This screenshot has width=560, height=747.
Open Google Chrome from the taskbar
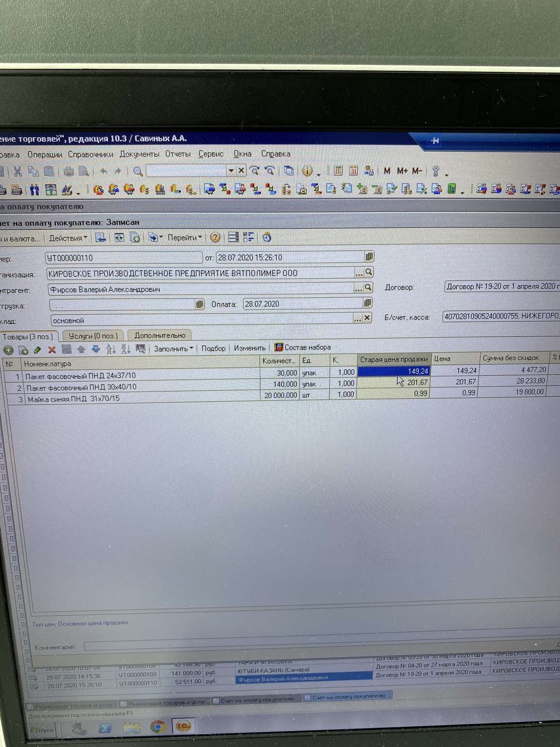[158, 726]
